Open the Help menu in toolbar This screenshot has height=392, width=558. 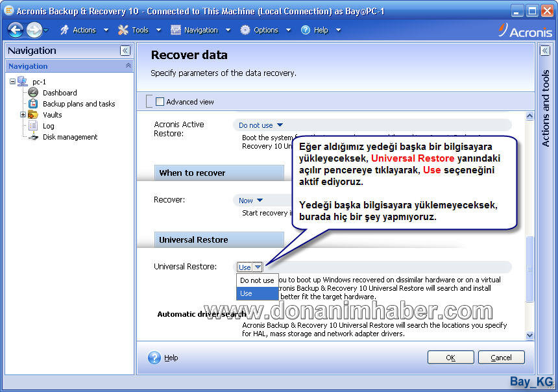(321, 31)
